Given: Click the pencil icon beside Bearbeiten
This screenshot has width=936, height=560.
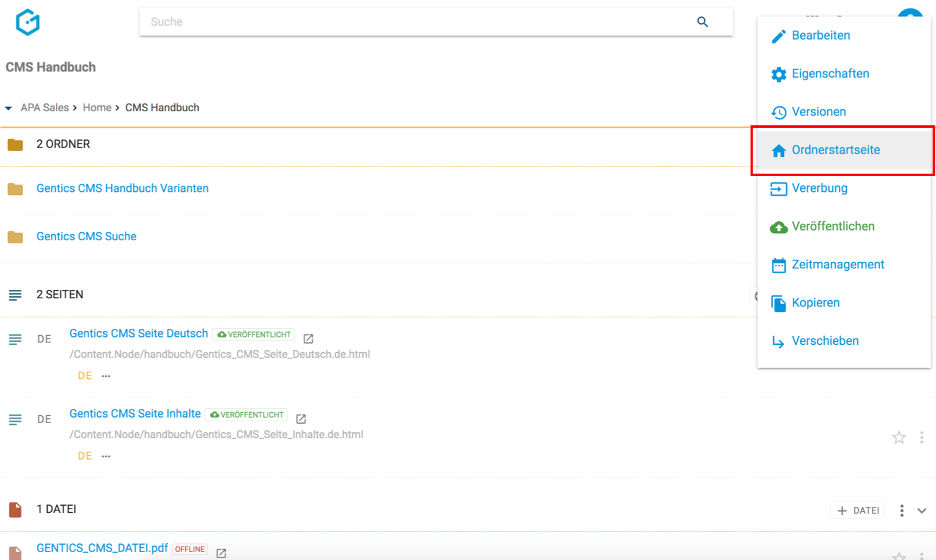Looking at the screenshot, I should (778, 37).
